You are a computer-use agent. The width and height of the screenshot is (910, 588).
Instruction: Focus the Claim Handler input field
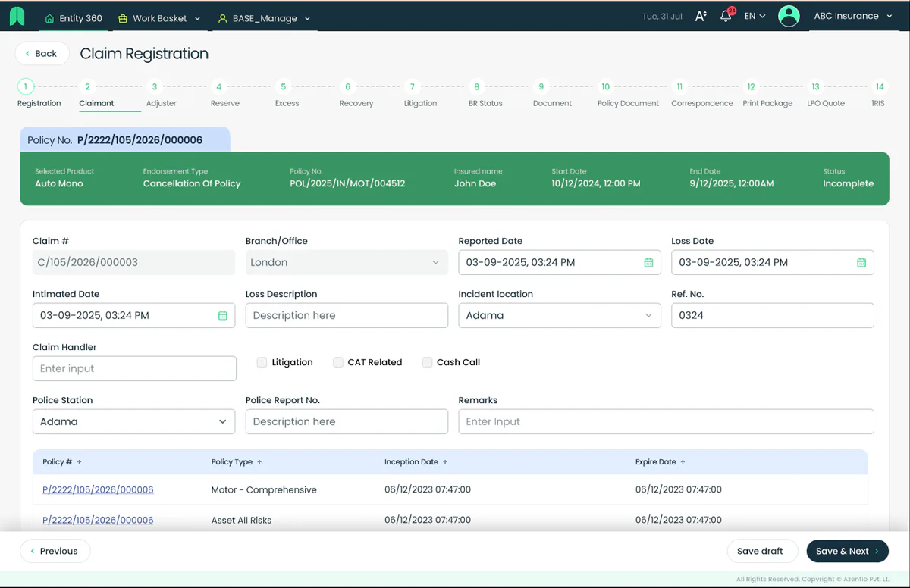coord(134,368)
